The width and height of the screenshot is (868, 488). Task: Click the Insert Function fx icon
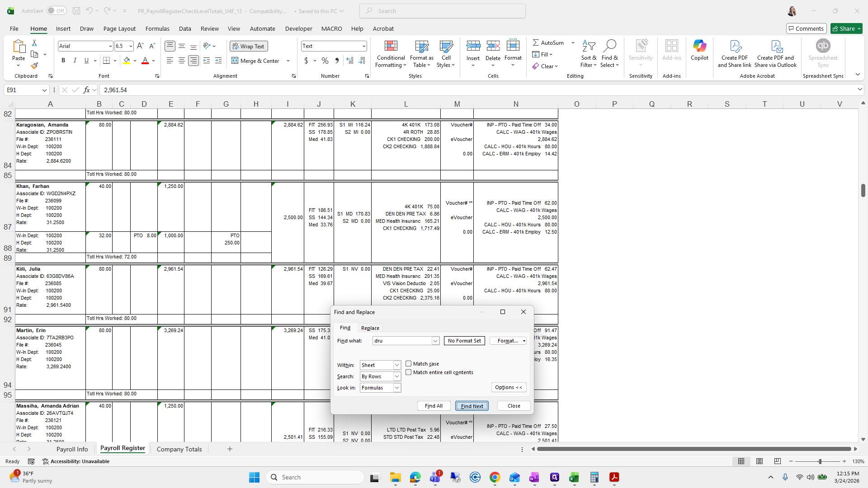(86, 90)
